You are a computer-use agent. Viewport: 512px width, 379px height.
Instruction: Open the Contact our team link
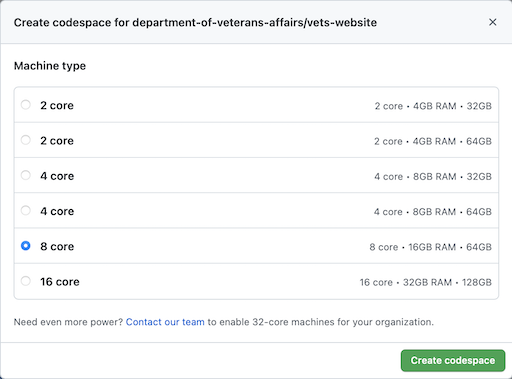(x=165, y=322)
